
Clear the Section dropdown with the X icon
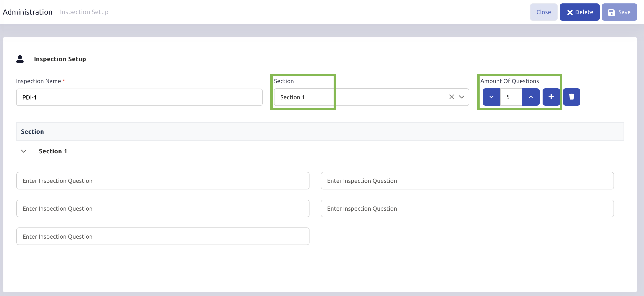[x=451, y=97]
